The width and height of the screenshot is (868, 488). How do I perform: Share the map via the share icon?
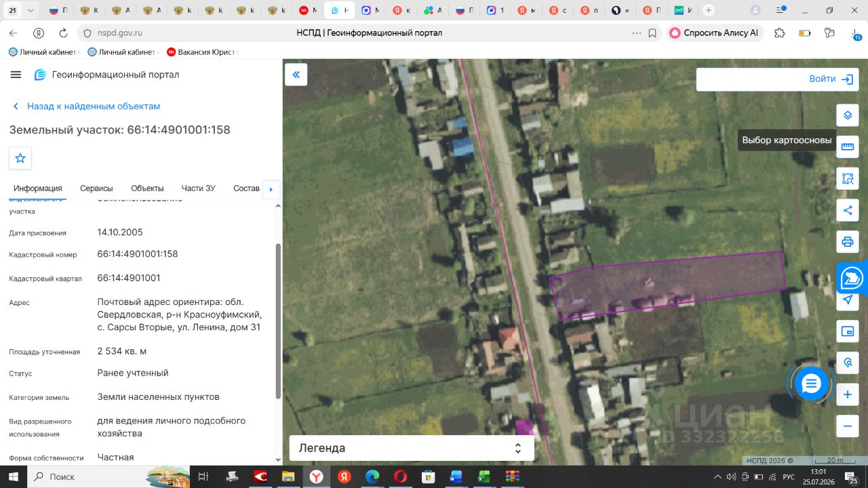(848, 210)
